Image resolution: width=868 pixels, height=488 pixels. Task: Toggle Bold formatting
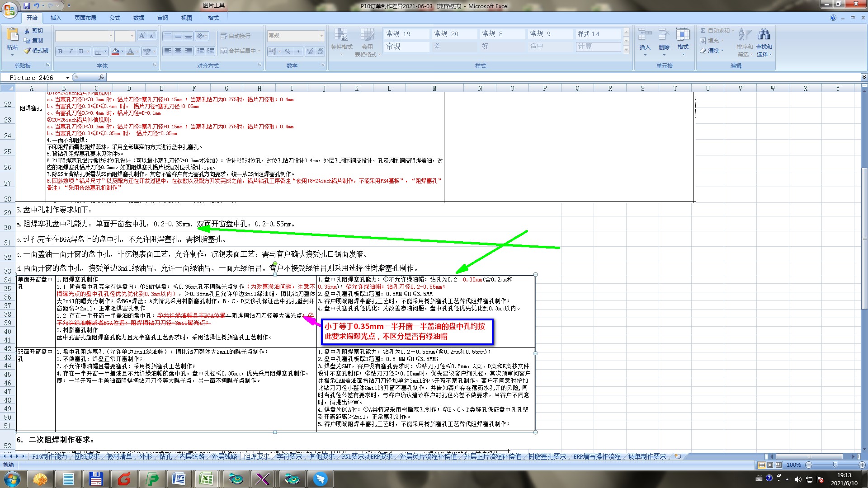(60, 52)
